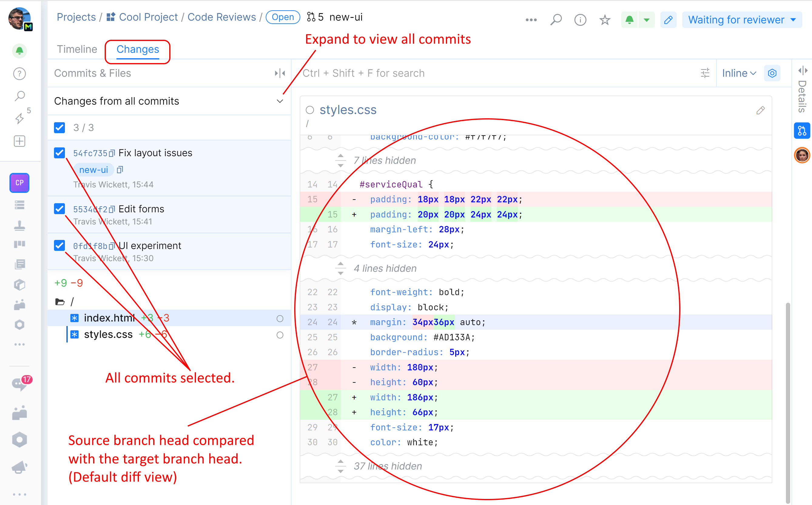
Task: Expand the 7 lines hidden section
Action: click(x=340, y=161)
